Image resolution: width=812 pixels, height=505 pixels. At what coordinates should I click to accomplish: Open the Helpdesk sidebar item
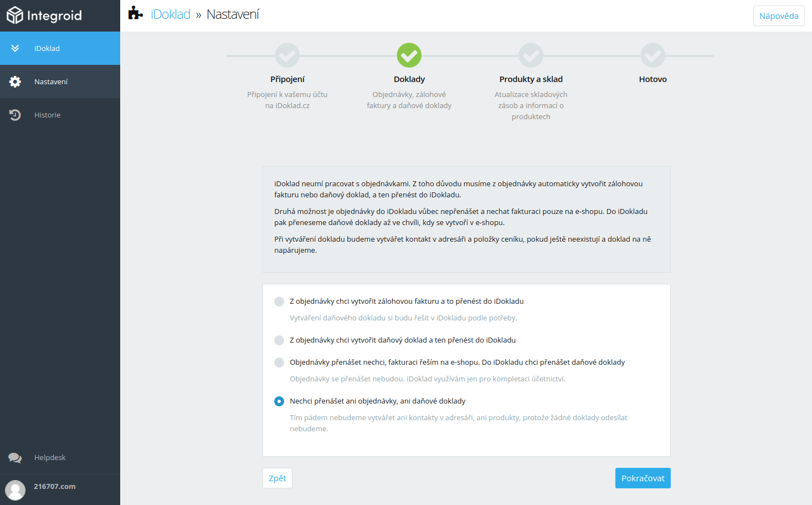[60, 458]
